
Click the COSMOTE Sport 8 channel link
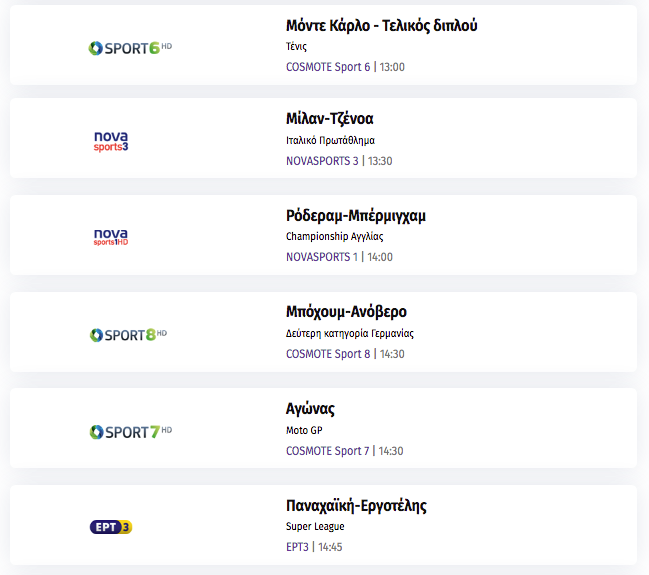pos(328,354)
